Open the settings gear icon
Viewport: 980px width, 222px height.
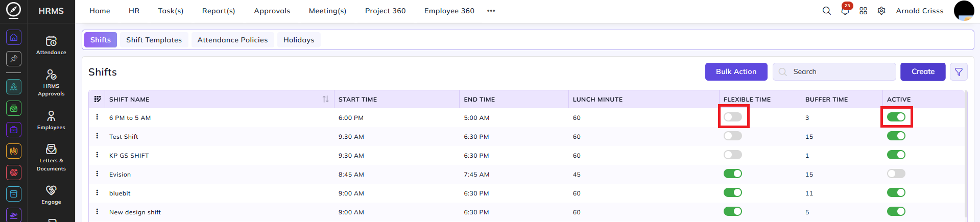pos(881,11)
